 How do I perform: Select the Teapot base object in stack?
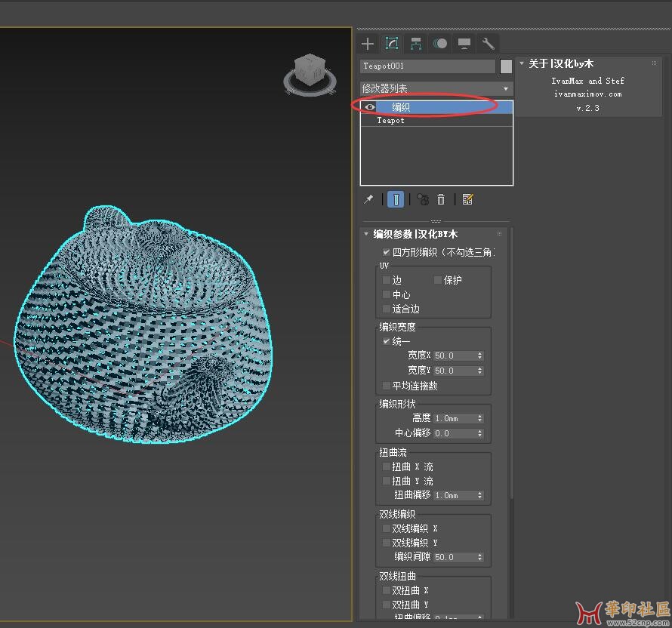tap(436, 120)
